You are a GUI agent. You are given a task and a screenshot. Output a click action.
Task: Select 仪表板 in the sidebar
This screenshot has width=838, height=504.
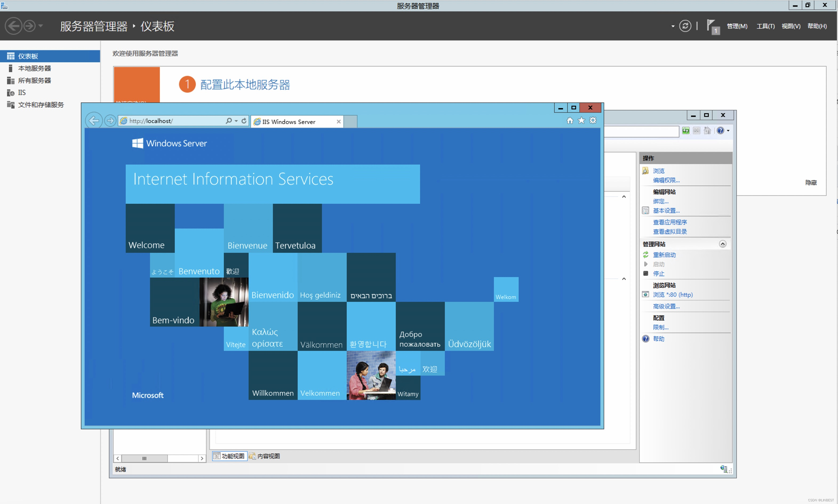coord(50,56)
